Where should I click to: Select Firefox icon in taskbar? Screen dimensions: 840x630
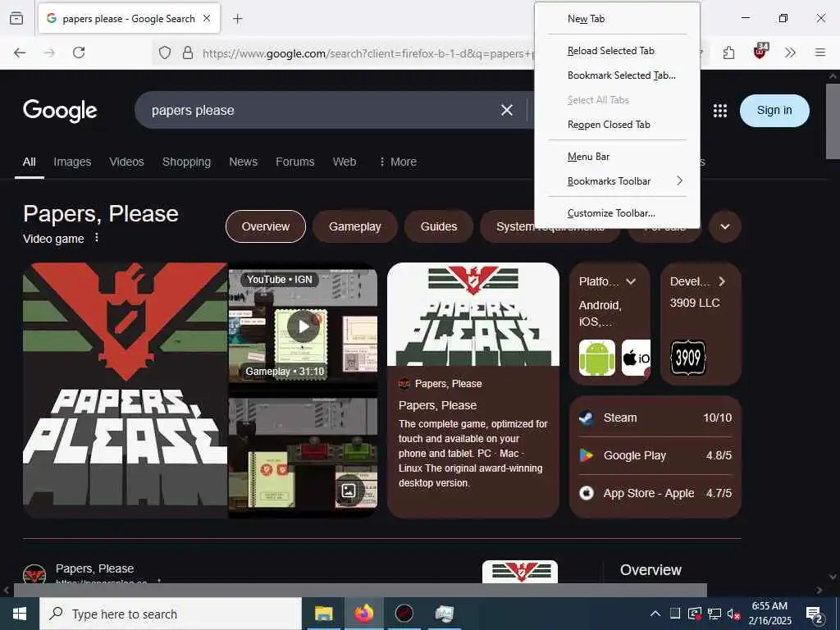point(363,614)
